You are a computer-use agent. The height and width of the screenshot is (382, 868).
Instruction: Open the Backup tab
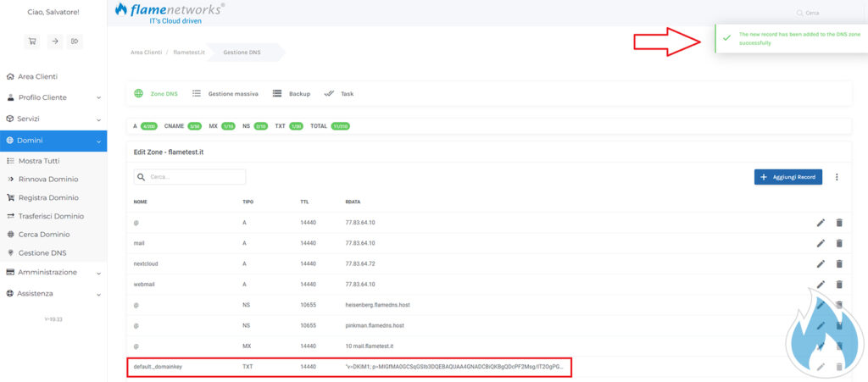pyautogui.click(x=292, y=94)
